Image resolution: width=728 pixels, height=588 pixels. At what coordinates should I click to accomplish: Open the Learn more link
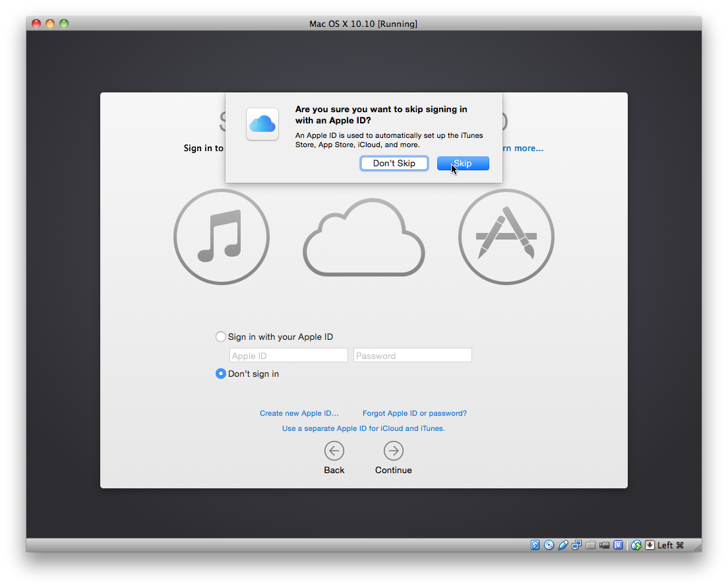pyautogui.click(x=523, y=148)
